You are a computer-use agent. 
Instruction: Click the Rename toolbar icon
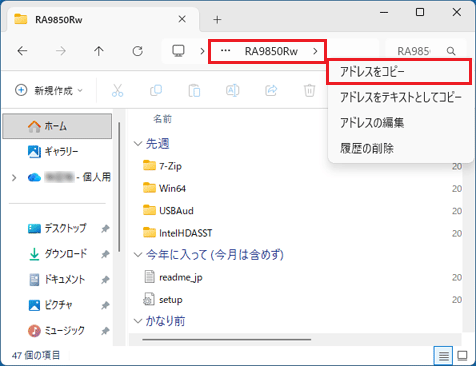click(233, 90)
